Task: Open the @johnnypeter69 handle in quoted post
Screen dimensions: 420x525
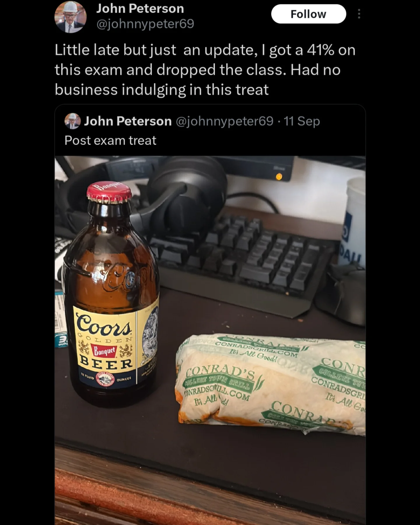Action: [225, 121]
